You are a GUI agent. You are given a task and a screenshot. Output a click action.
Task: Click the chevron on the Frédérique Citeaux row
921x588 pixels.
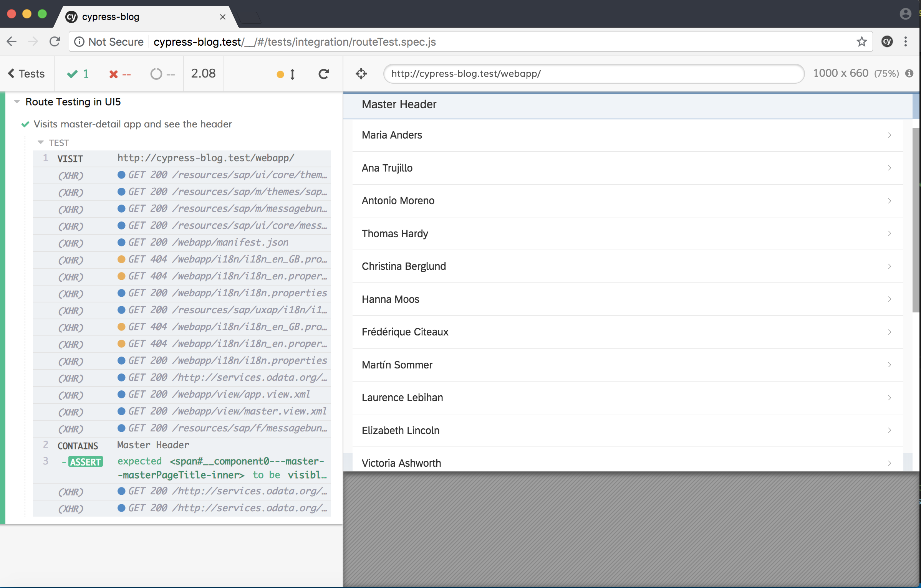(x=890, y=332)
